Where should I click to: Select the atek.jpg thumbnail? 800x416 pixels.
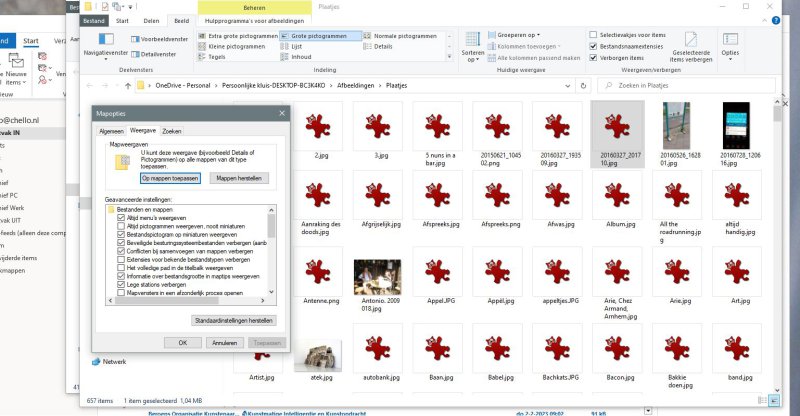(x=318, y=356)
